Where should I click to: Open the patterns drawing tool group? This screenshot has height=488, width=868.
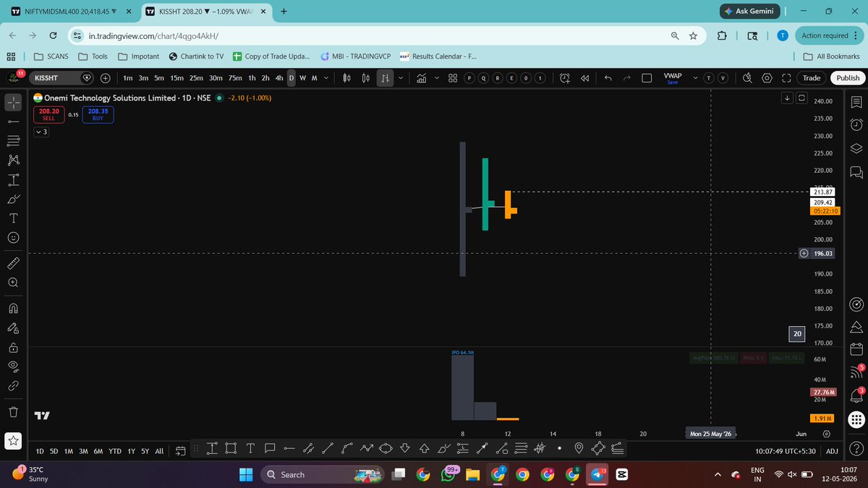13,160
